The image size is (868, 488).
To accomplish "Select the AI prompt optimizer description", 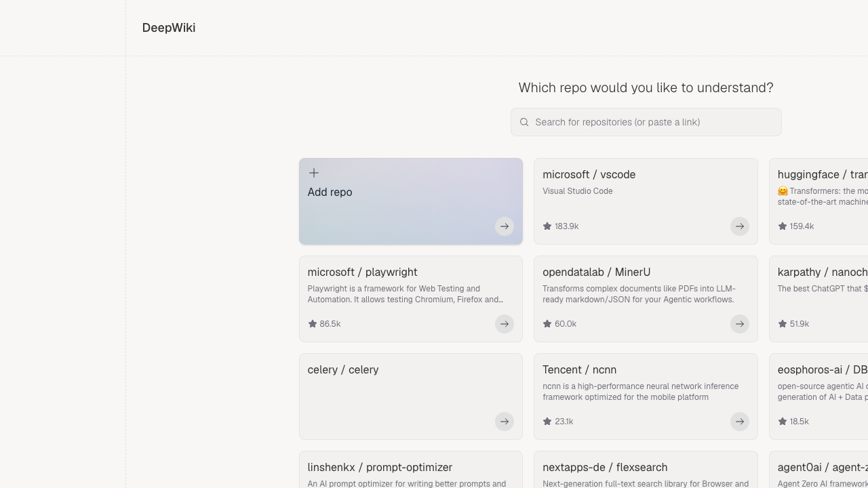I will 407,483.
